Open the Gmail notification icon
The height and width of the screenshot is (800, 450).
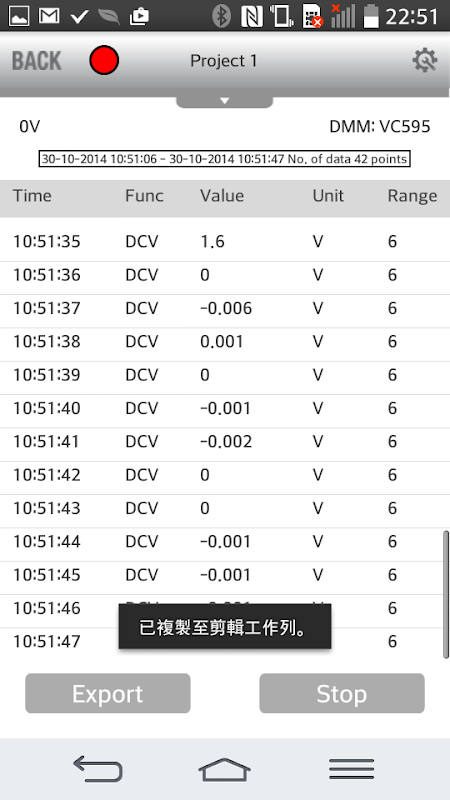[49, 16]
